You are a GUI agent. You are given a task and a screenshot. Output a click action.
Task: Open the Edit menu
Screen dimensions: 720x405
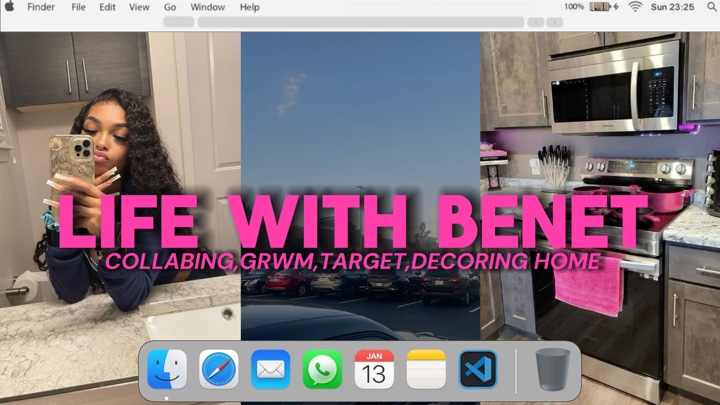click(107, 7)
